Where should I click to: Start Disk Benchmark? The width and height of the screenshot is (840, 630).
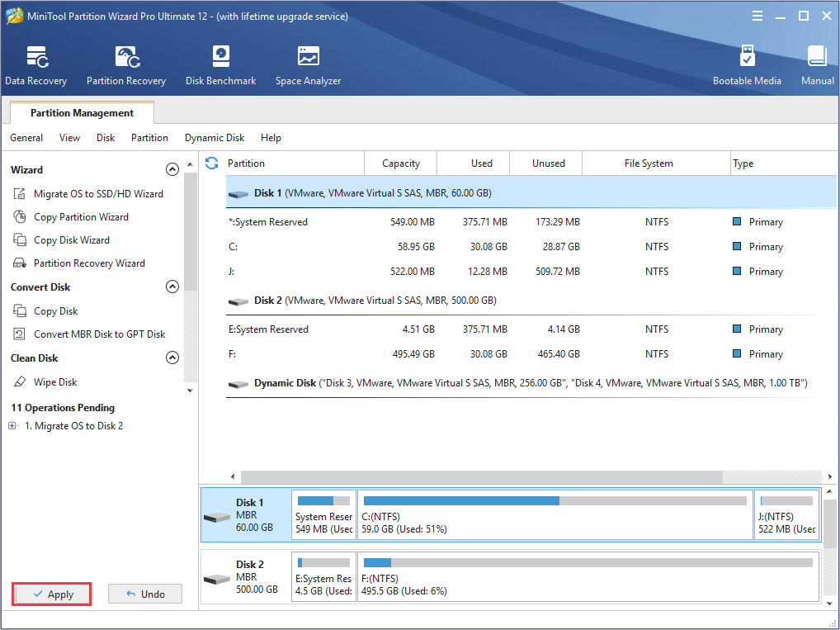(x=220, y=64)
